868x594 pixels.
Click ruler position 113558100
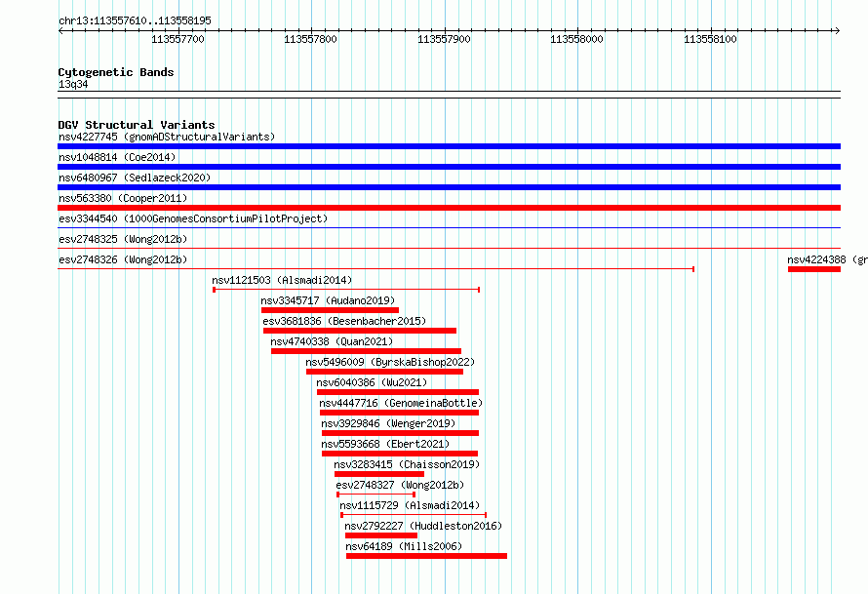(x=710, y=39)
